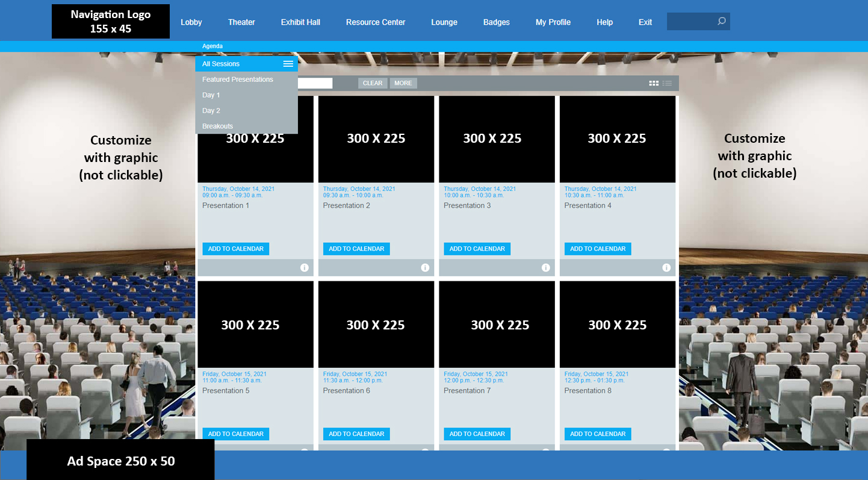Add Presentation 1 to calendar
The image size is (868, 480).
click(236, 249)
